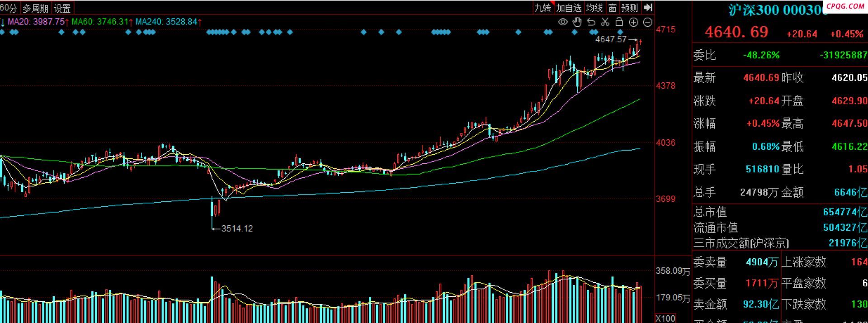868x323 pixels.
Task: Select the scissors cut tool
Action: pyautogui.click(x=605, y=22)
